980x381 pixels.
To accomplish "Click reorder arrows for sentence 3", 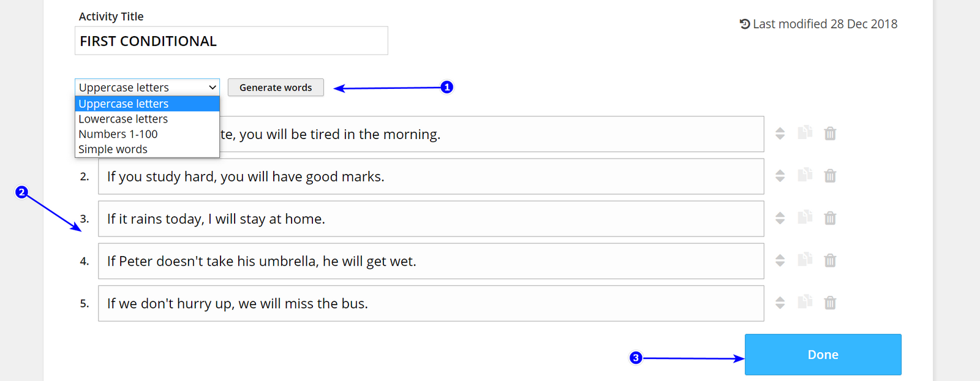I will pyautogui.click(x=780, y=218).
